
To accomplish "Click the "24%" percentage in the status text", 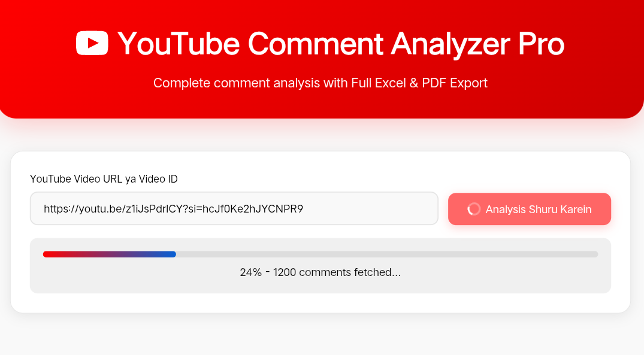I will pyautogui.click(x=251, y=272).
